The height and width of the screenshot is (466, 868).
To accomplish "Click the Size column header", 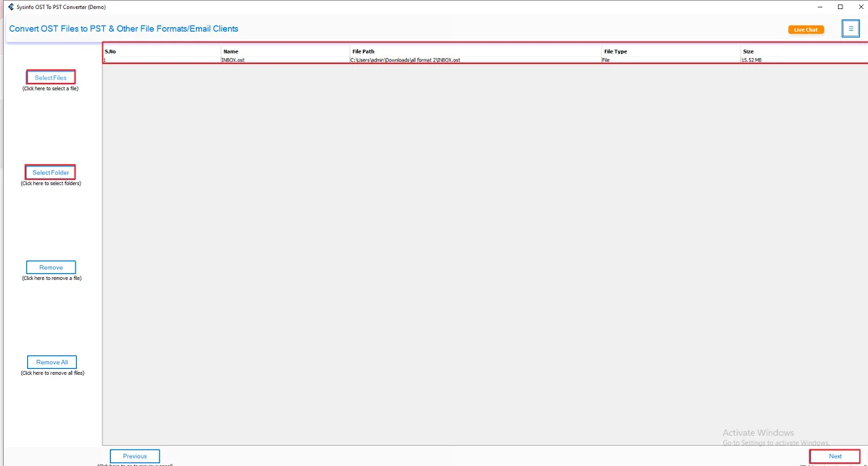I will click(747, 51).
